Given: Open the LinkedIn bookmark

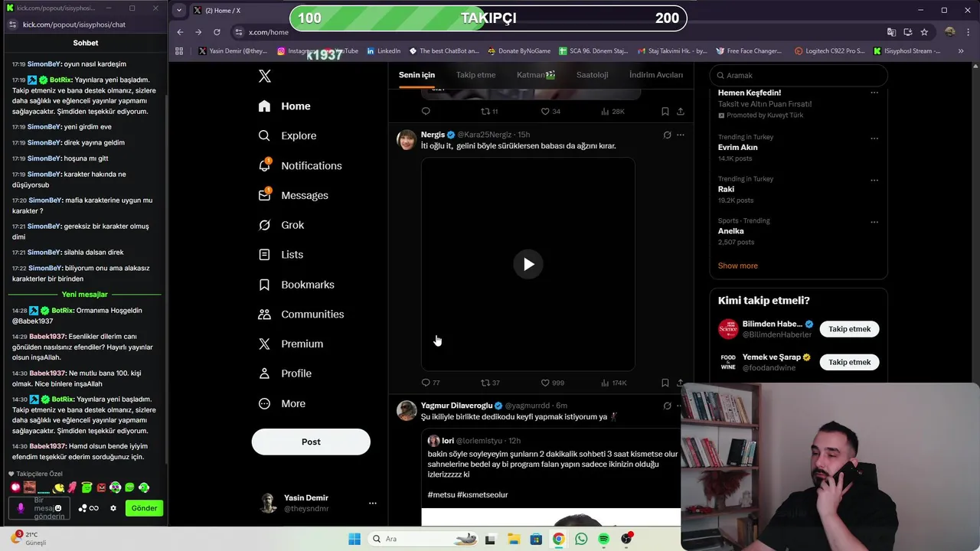Looking at the screenshot, I should click(x=384, y=51).
